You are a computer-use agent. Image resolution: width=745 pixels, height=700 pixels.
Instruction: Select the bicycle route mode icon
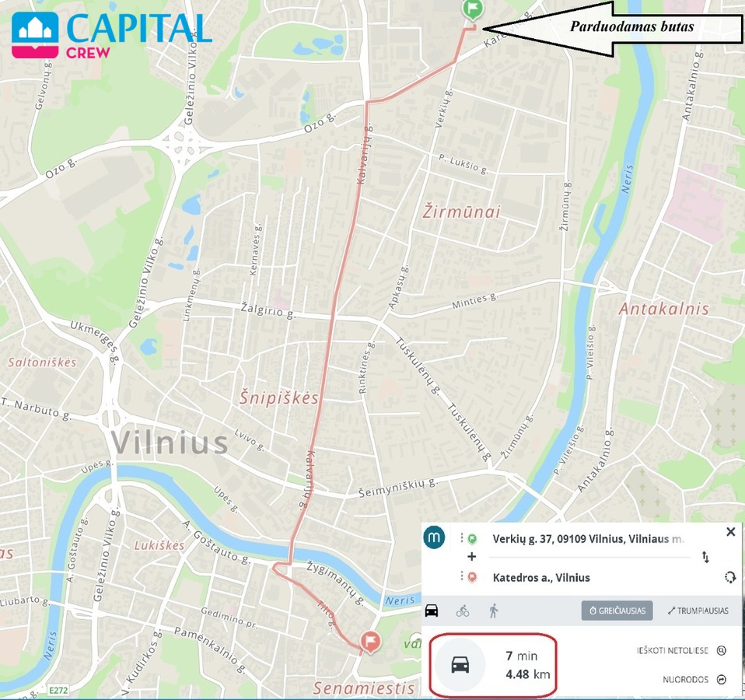pyautogui.click(x=462, y=611)
